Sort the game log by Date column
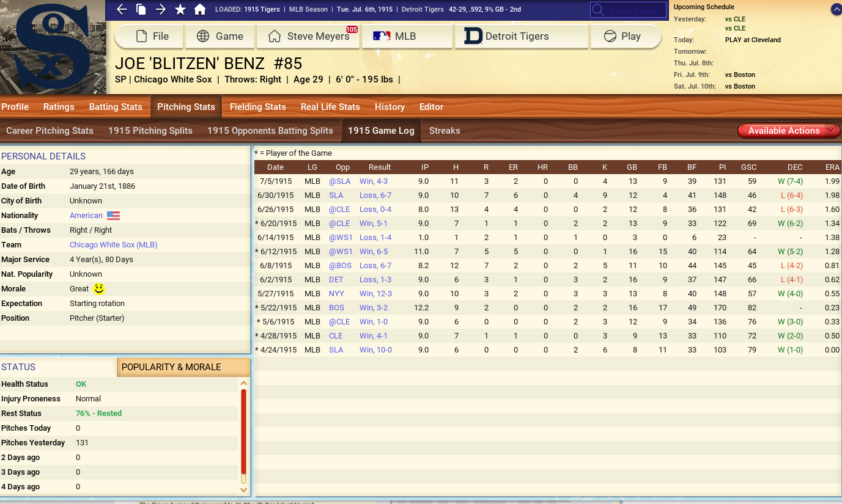Image resolution: width=842 pixels, height=504 pixels. (275, 167)
